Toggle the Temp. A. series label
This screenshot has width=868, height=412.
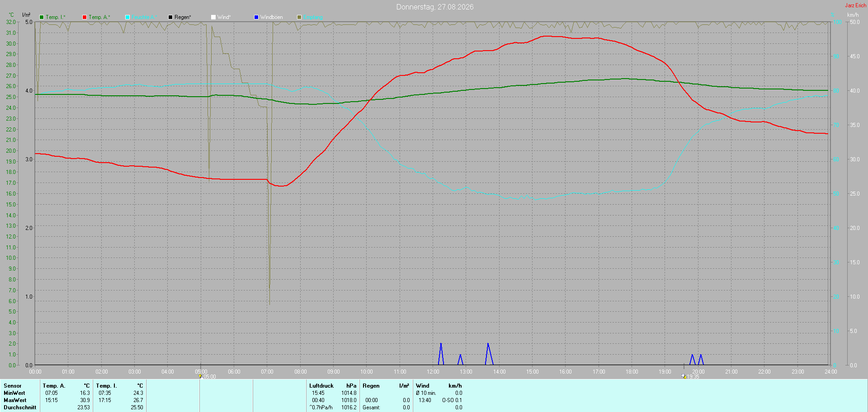click(99, 17)
